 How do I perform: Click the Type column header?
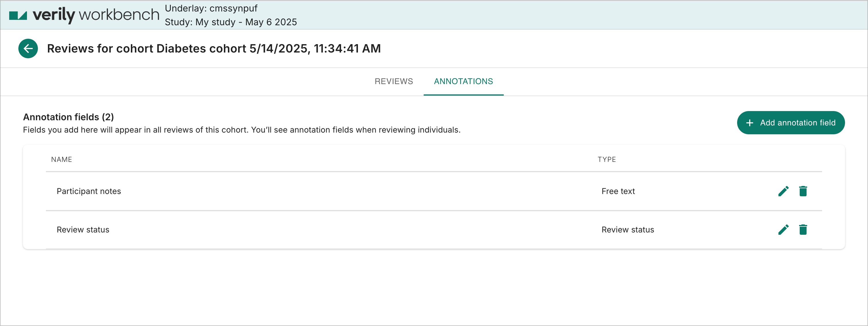point(607,160)
